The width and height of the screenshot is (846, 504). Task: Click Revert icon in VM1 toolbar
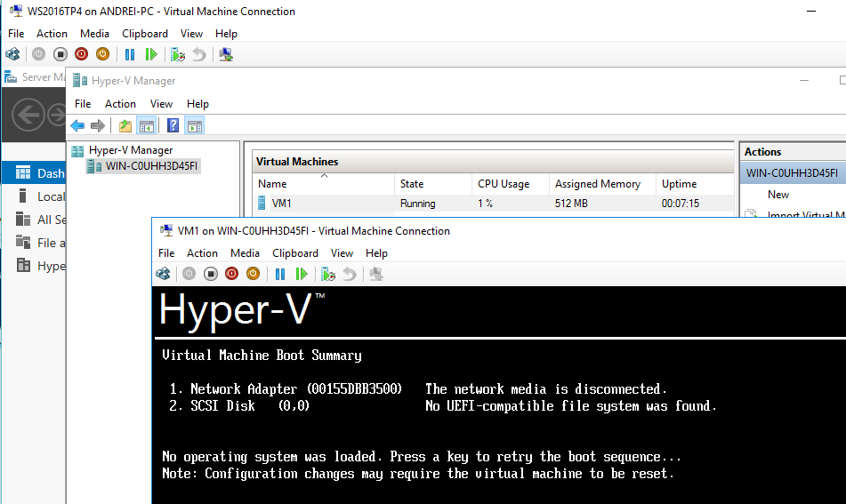(x=350, y=274)
